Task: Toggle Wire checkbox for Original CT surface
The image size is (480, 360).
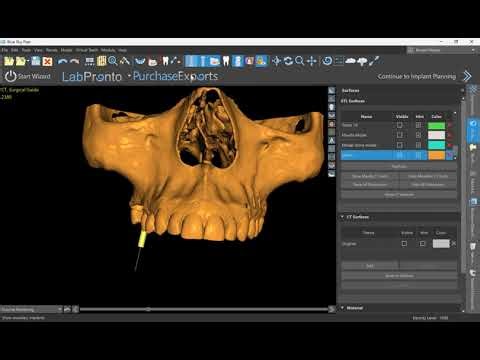Action: pyautogui.click(x=422, y=244)
